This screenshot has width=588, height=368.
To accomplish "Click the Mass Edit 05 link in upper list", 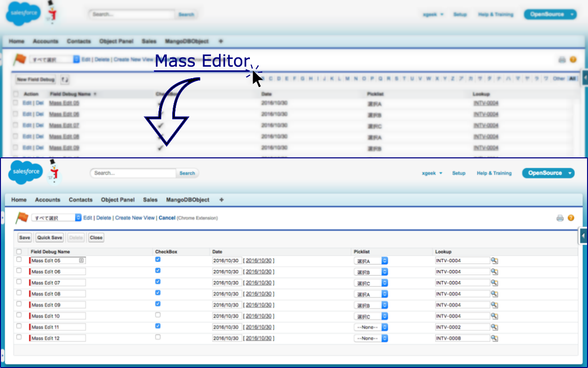I will 64,103.
